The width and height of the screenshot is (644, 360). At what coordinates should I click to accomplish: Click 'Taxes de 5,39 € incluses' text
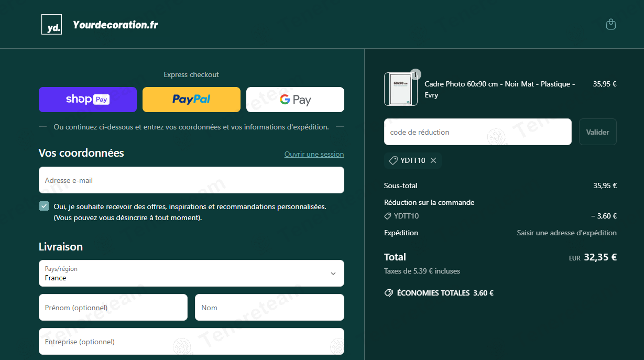(x=422, y=271)
